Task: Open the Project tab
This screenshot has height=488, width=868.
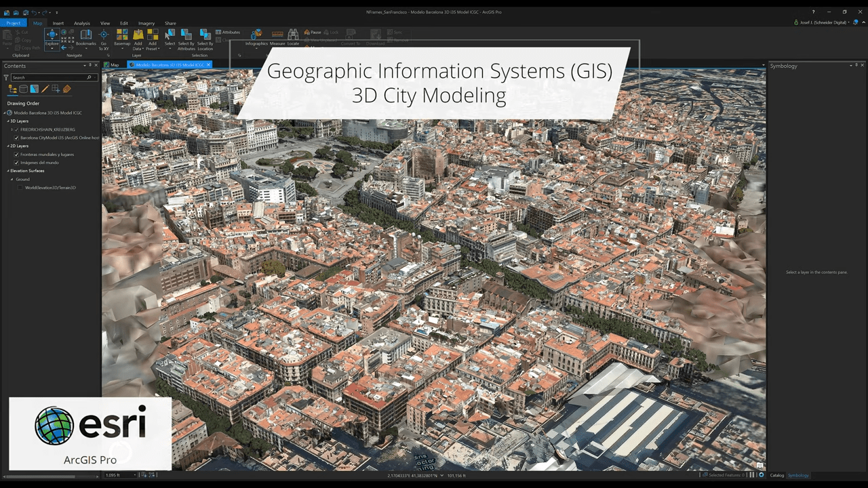Action: 14,23
